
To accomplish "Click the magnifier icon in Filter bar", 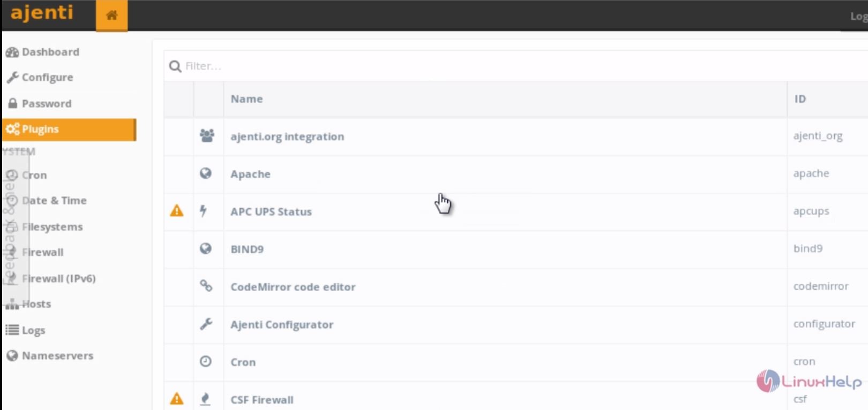I will click(175, 66).
